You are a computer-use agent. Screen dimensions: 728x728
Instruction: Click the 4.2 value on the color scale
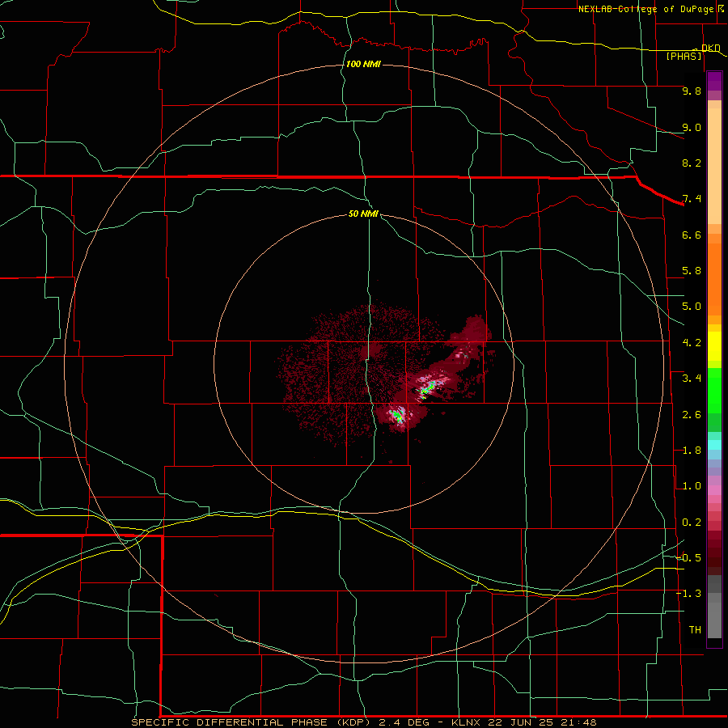[692, 343]
